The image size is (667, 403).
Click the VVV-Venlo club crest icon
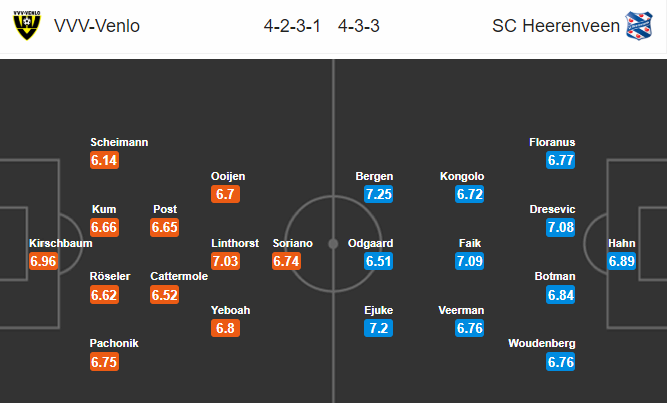pos(27,26)
